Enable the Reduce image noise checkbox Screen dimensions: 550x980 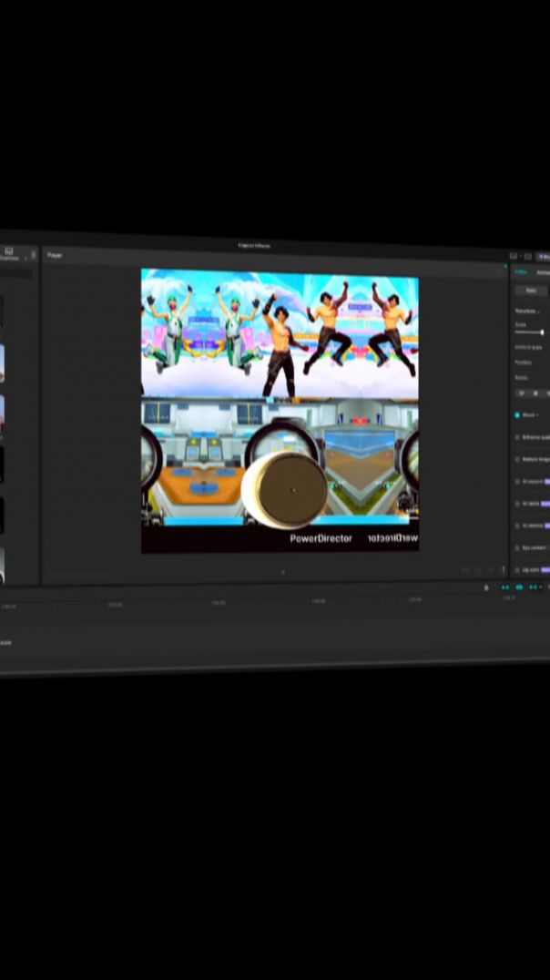(x=517, y=459)
